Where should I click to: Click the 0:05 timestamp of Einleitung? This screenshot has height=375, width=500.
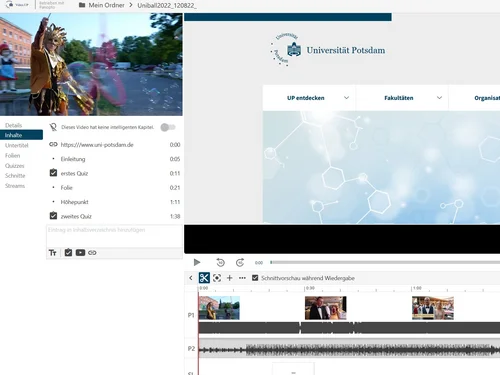click(175, 159)
